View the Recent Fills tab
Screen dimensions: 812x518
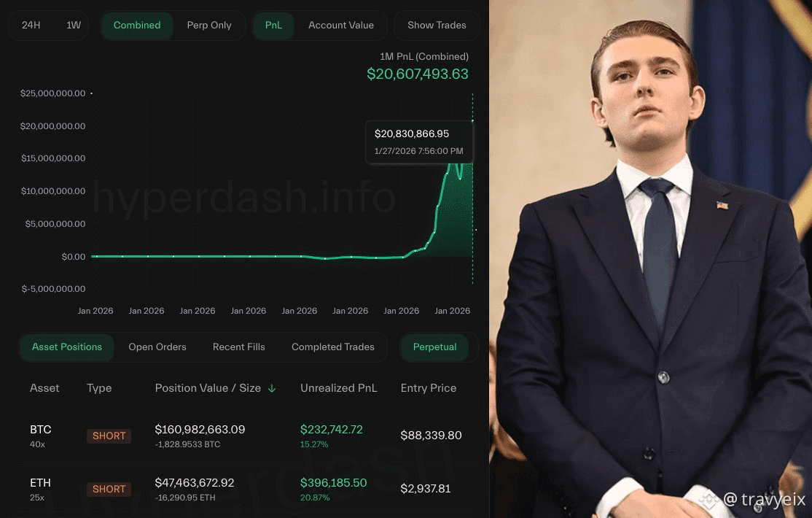(x=239, y=347)
